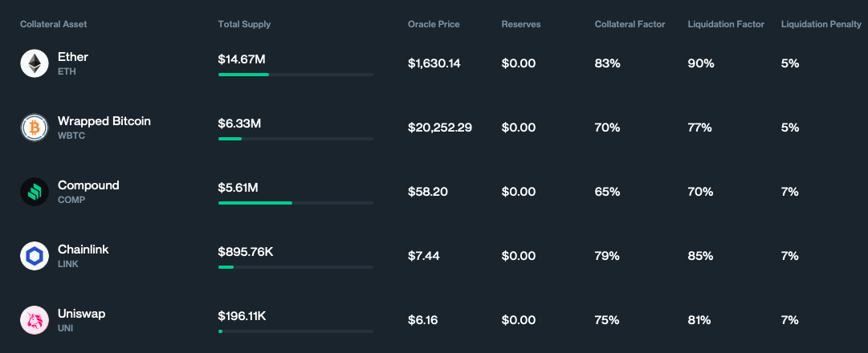Click the $895.76K total supply value
The image size is (868, 353).
pyautogui.click(x=246, y=252)
